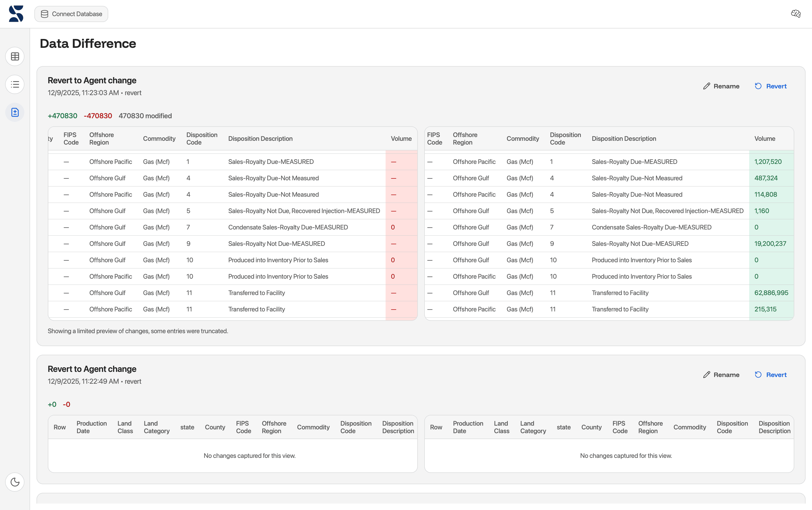Open the list view sidebar icon
Image resolution: width=812 pixels, height=510 pixels.
(x=15, y=84)
